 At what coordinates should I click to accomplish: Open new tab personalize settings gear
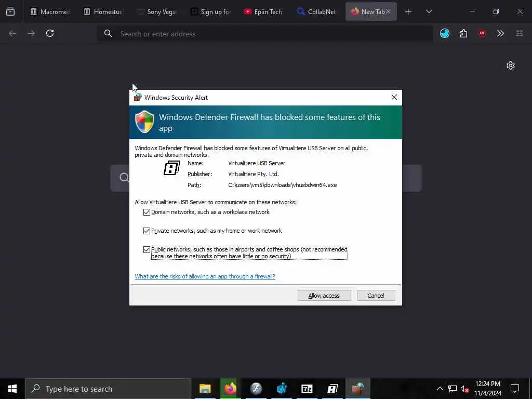point(511,65)
